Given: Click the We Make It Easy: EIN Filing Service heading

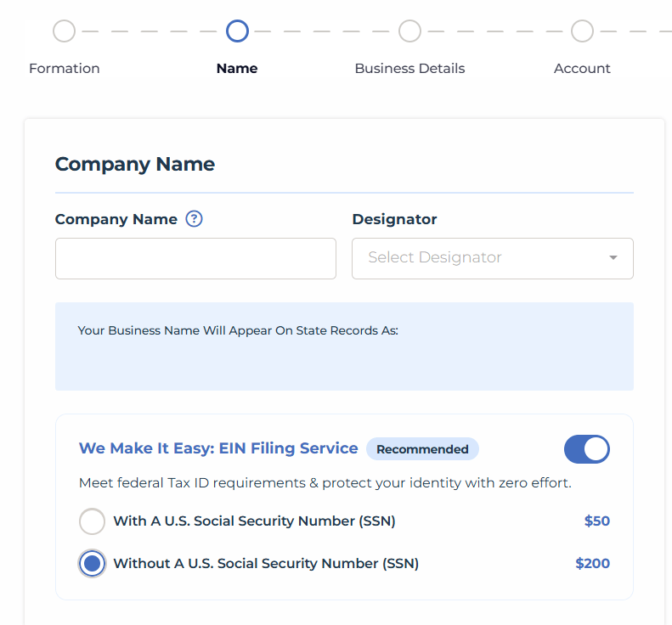Looking at the screenshot, I should coord(218,448).
